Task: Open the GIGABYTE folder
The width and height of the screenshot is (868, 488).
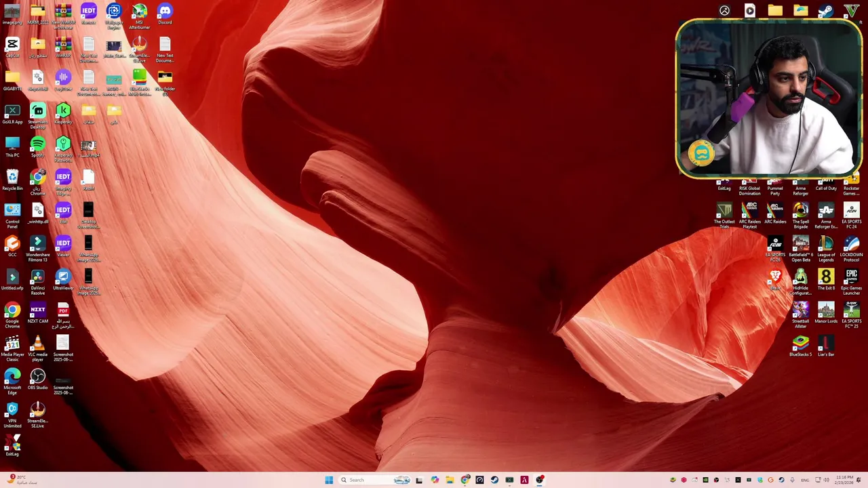Action: pos(12,81)
